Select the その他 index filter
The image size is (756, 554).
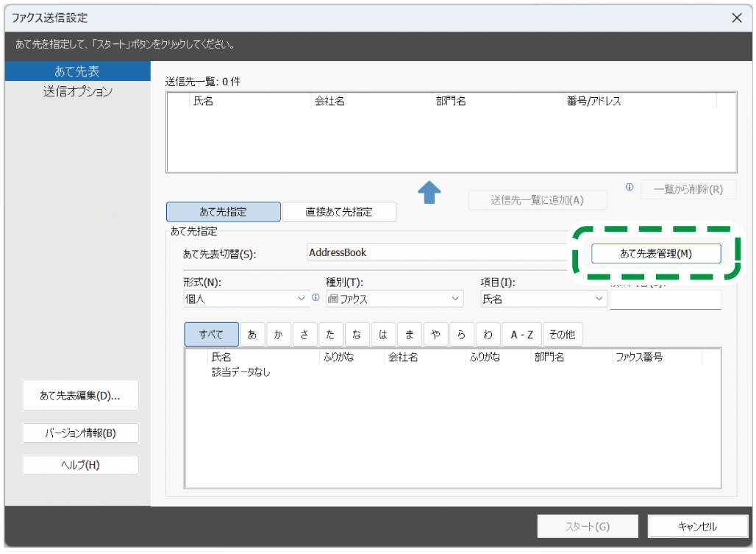562,334
